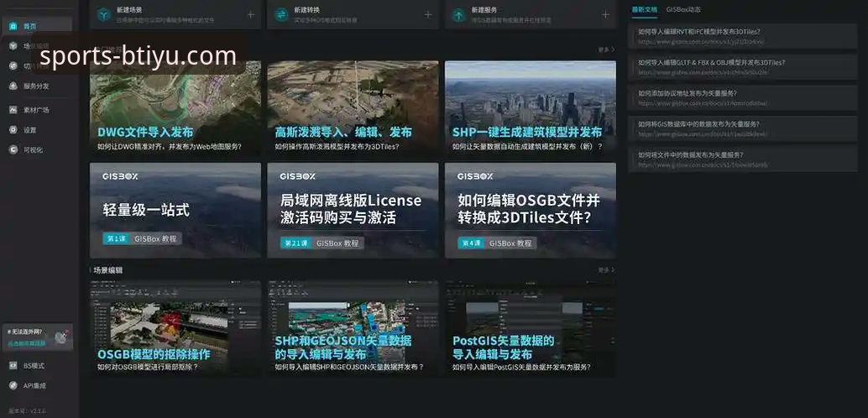The height and width of the screenshot is (418, 868).
Task: Open the 高斯泼溅导入、编辑、发布 tutorial card
Action: (x=353, y=107)
